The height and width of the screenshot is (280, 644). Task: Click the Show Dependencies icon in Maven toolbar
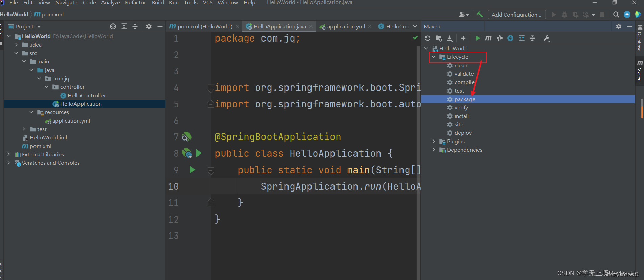point(522,38)
